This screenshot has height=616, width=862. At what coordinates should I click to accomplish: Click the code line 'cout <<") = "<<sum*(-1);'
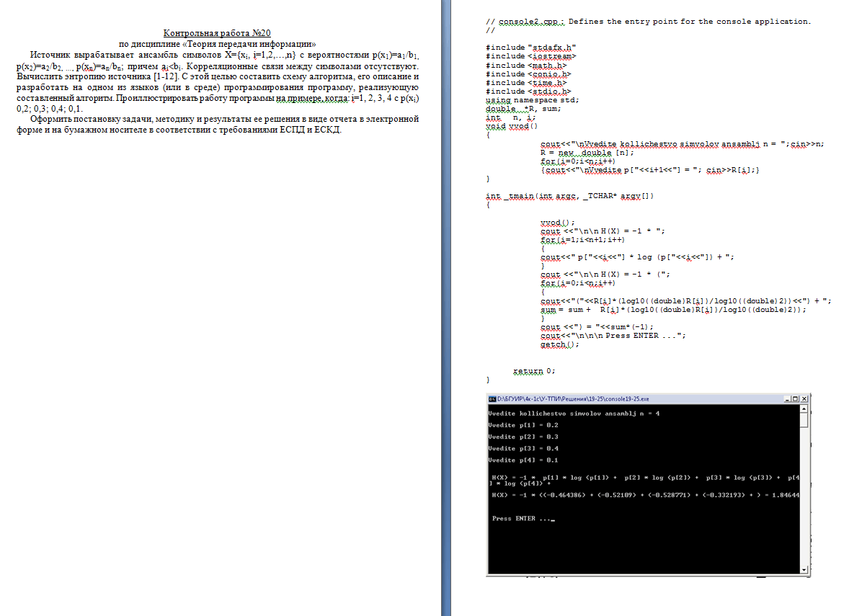[x=597, y=327]
